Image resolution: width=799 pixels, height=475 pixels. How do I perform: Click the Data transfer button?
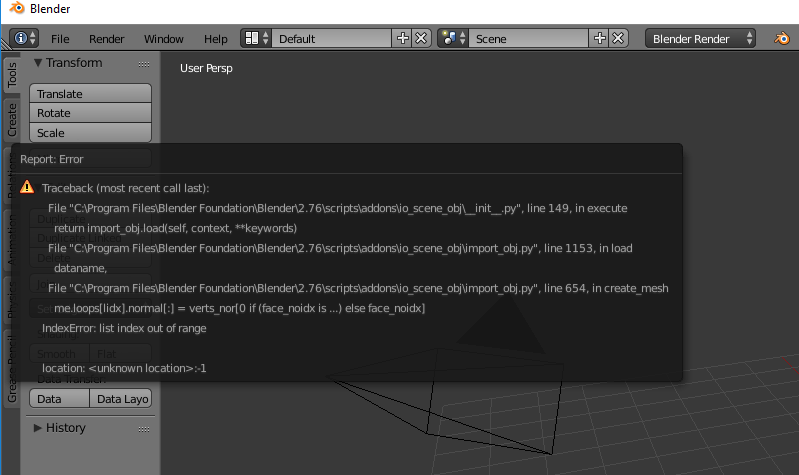[x=59, y=399]
